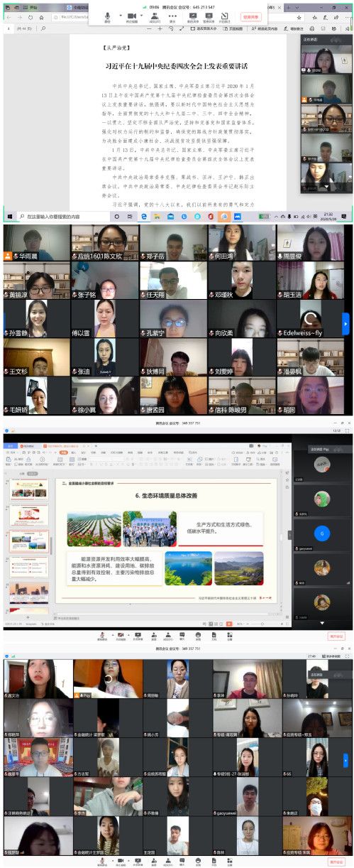The image size is (354, 868).
Task: Toggle the camera in the bottom meeting toolbar
Action: (x=121, y=636)
